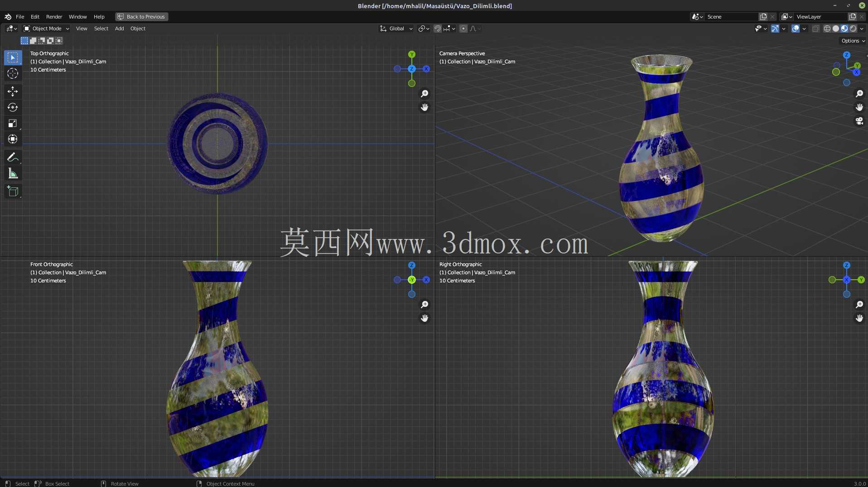Open the view layer browse dropdown icon
Viewport: 868px width, 487px height.
pos(787,17)
